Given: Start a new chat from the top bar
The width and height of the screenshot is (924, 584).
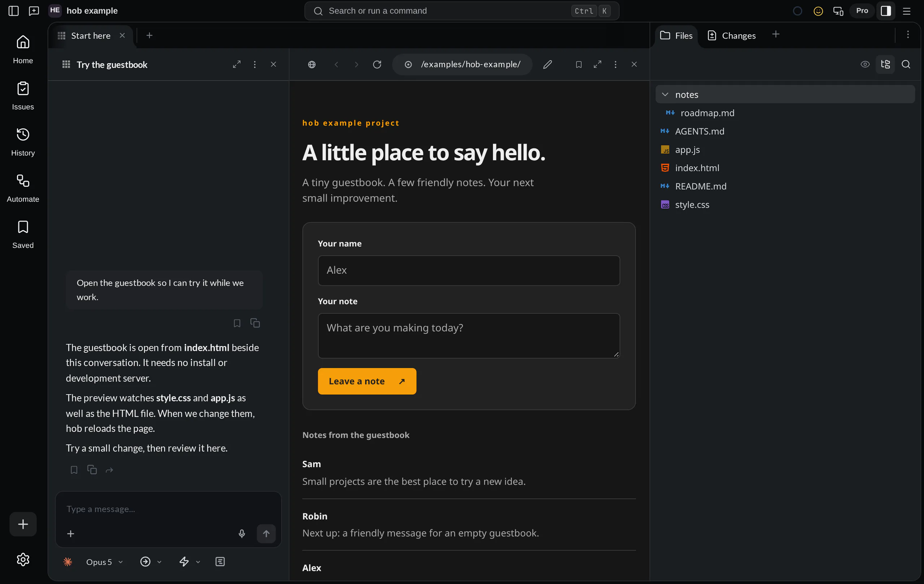Looking at the screenshot, I should point(34,11).
